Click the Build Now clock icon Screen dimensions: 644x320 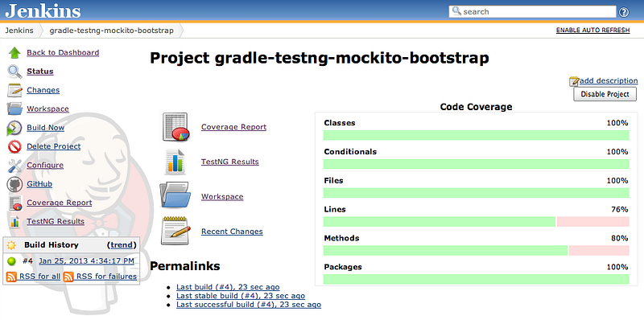[x=14, y=128]
